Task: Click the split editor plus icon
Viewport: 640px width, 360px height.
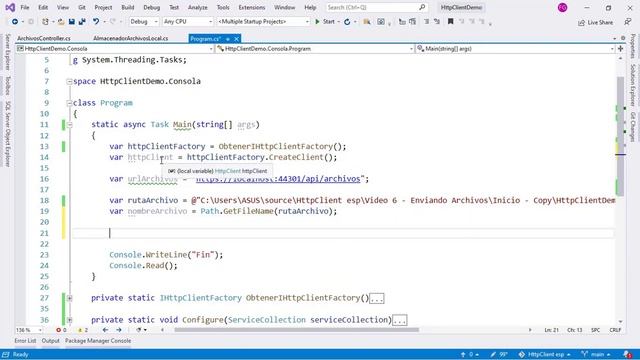Action: (x=620, y=49)
